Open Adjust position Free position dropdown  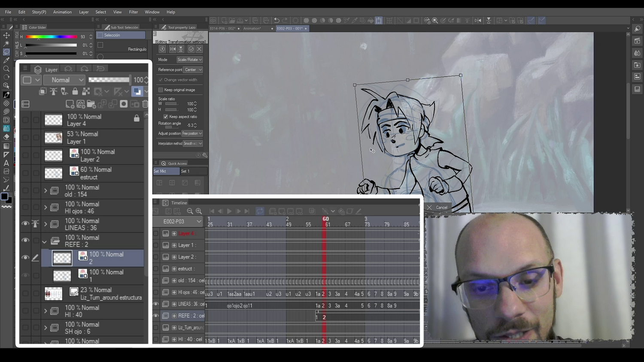coord(192,133)
